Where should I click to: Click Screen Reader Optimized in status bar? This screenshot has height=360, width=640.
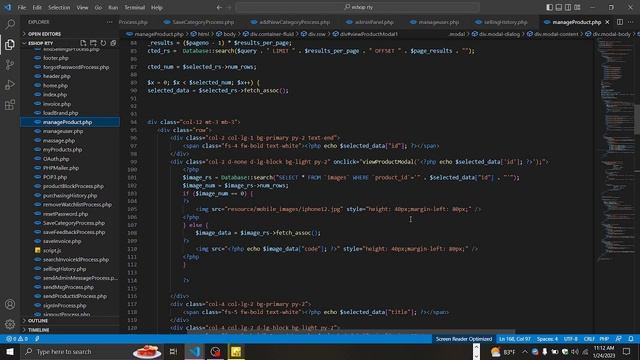pyautogui.click(x=464, y=339)
